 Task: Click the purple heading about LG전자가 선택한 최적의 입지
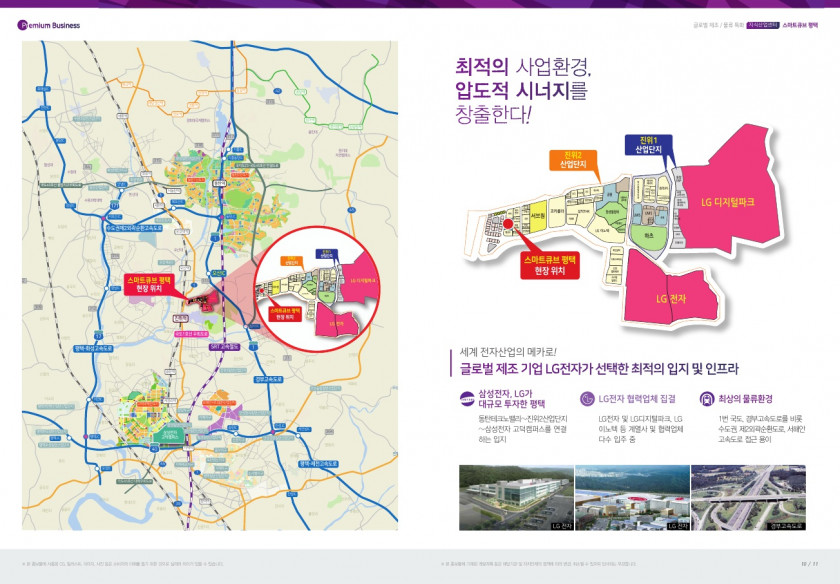point(599,369)
